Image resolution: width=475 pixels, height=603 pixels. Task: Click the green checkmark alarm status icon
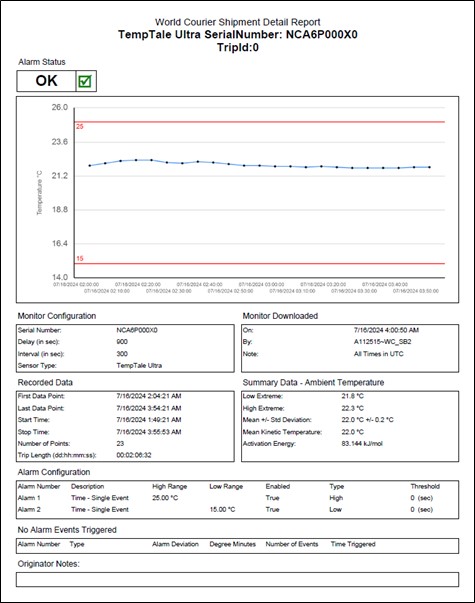(85, 81)
